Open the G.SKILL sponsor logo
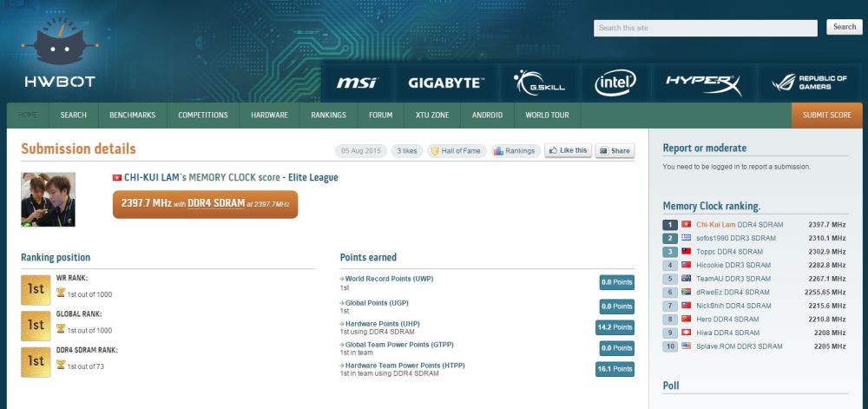This screenshot has width=868, height=409. 538,82
